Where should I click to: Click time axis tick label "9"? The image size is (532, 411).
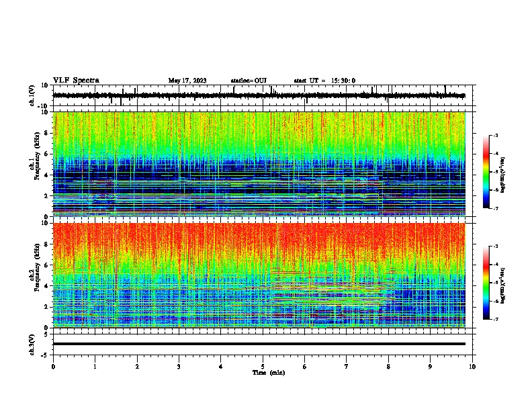pos(430,367)
